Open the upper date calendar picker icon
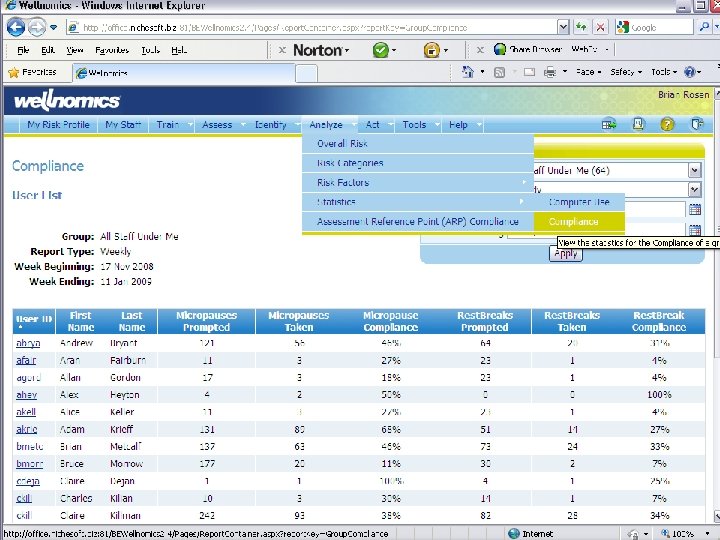720x540 pixels. [695, 209]
